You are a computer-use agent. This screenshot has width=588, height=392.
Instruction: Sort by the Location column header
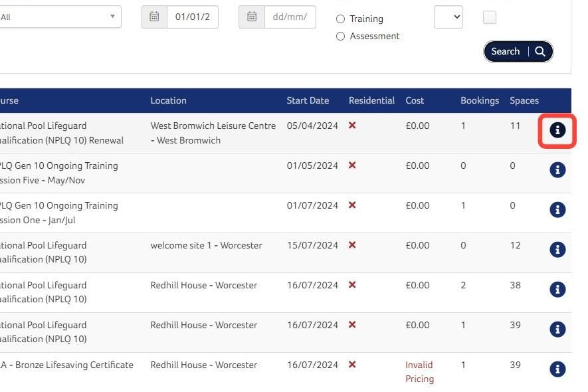168,100
